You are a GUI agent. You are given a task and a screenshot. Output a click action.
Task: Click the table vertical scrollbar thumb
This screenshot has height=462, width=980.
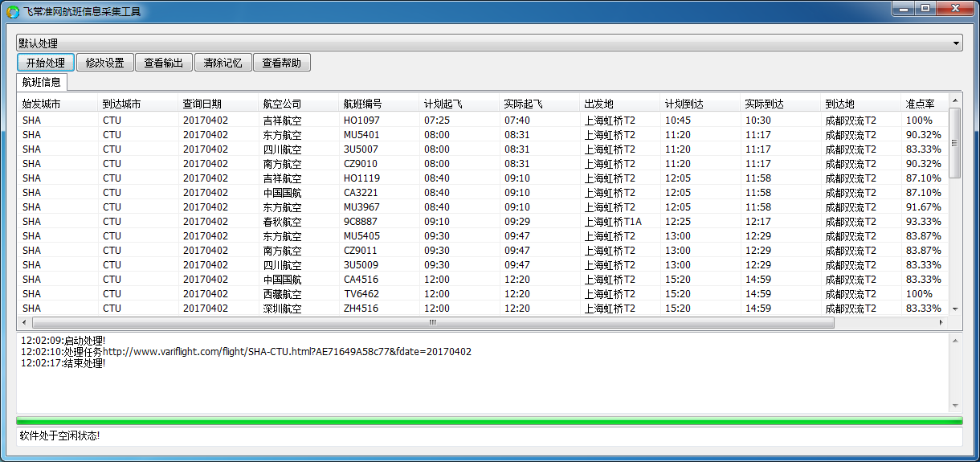[x=955, y=142]
